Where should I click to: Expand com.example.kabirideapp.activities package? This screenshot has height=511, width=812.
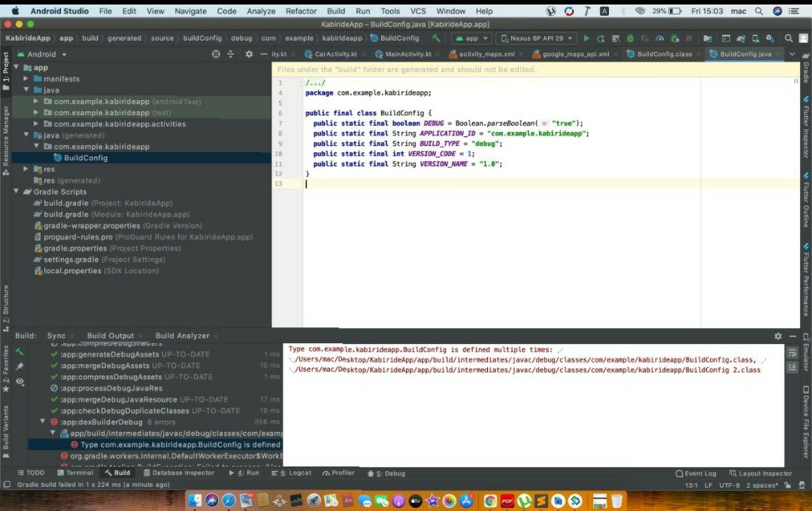(36, 124)
